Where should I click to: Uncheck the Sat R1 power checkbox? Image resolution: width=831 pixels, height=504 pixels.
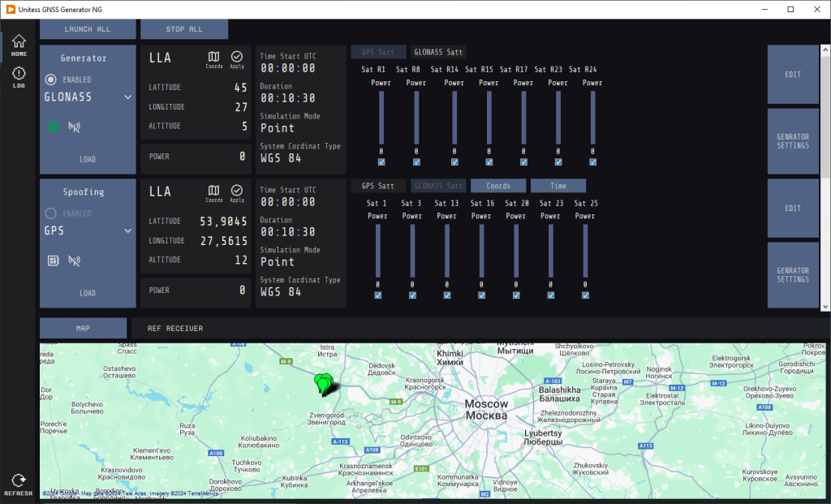381,160
